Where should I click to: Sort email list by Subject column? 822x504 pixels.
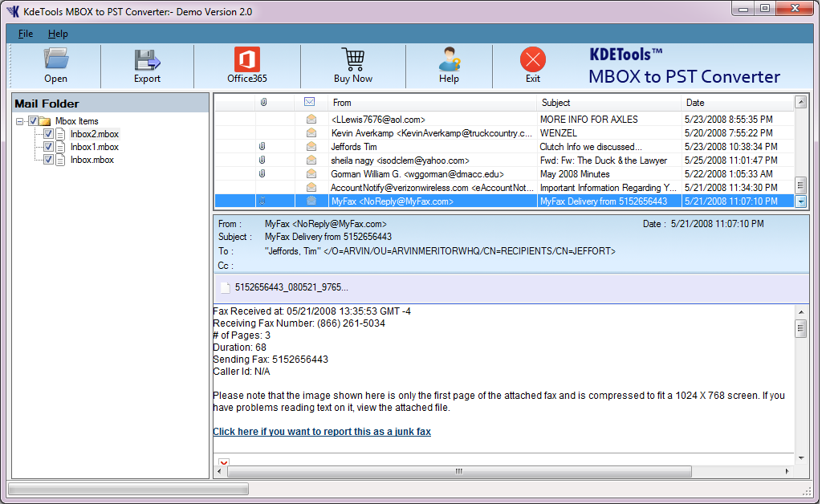pyautogui.click(x=608, y=102)
